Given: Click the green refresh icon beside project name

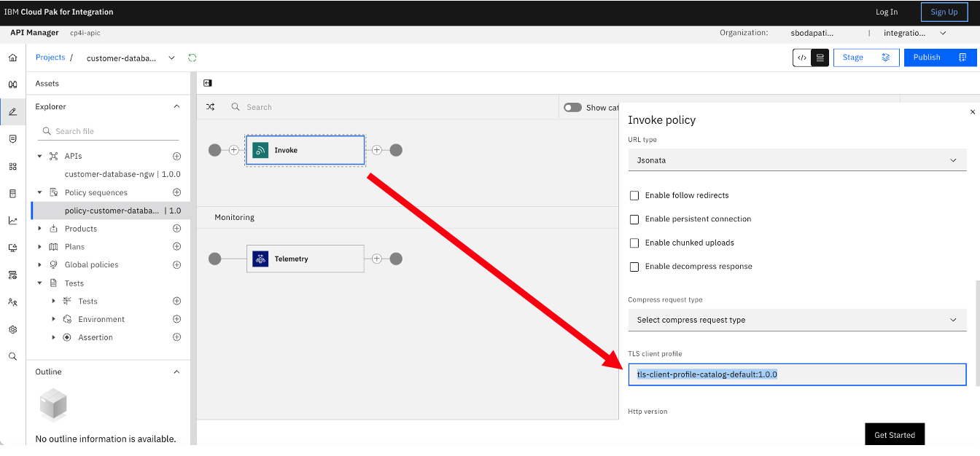Looking at the screenshot, I should (x=192, y=58).
